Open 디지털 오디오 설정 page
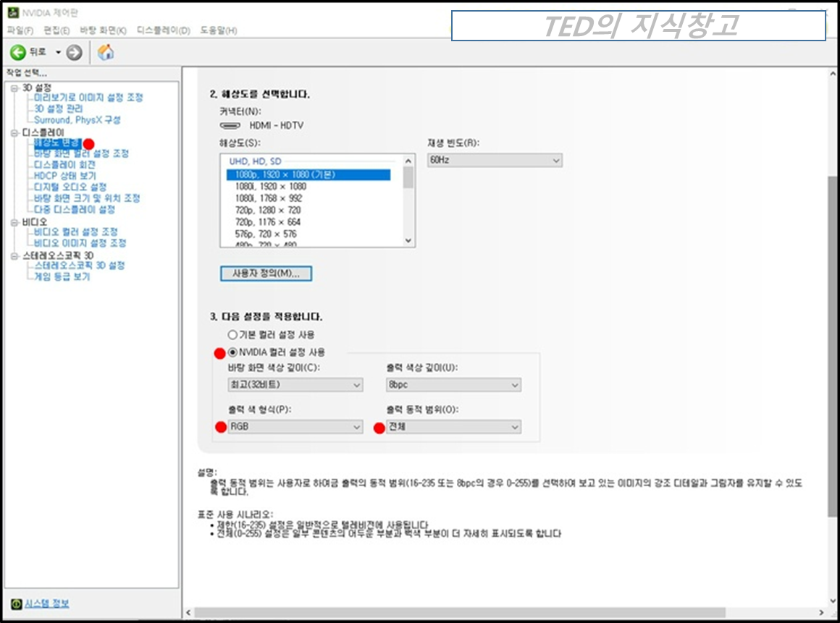This screenshot has height=623, width=840. click(x=70, y=187)
